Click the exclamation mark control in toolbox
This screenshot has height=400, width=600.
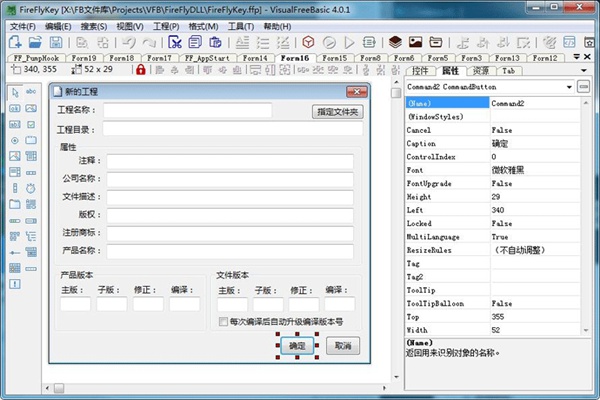pos(15,284)
